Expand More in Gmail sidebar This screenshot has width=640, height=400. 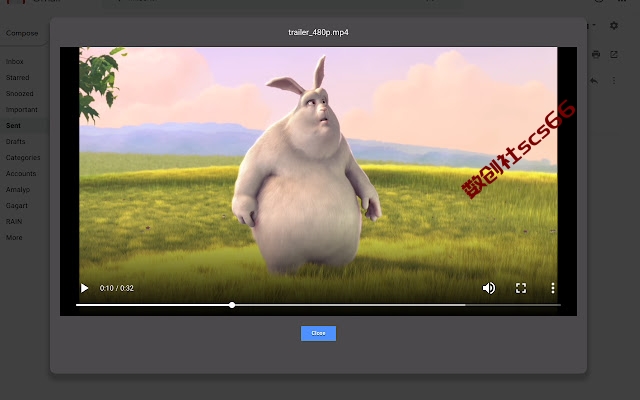14,237
